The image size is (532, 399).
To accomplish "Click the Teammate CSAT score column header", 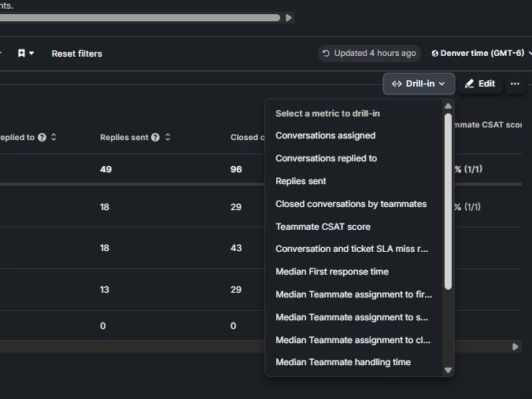I will (488, 125).
